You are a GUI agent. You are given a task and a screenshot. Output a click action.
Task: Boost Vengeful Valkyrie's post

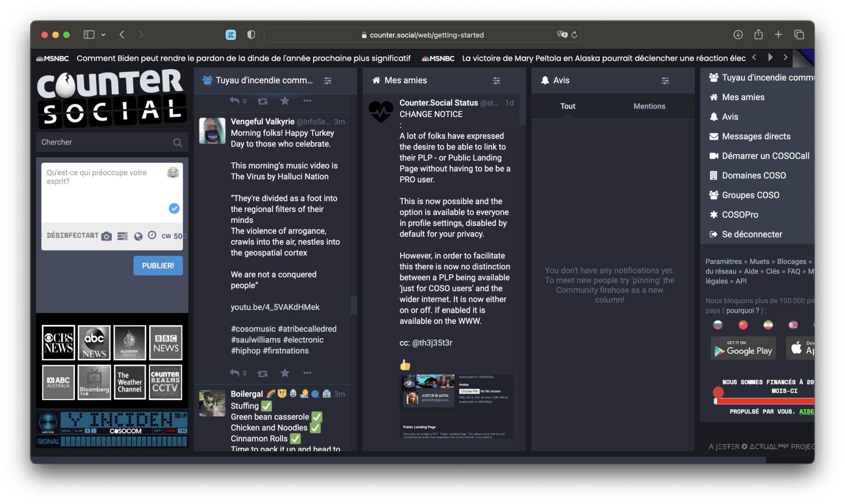pos(263,373)
